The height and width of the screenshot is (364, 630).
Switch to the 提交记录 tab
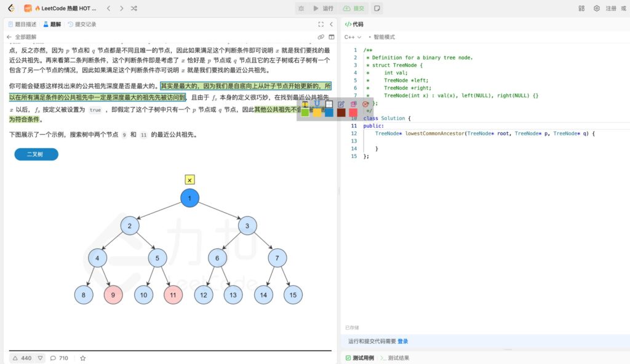pos(82,24)
